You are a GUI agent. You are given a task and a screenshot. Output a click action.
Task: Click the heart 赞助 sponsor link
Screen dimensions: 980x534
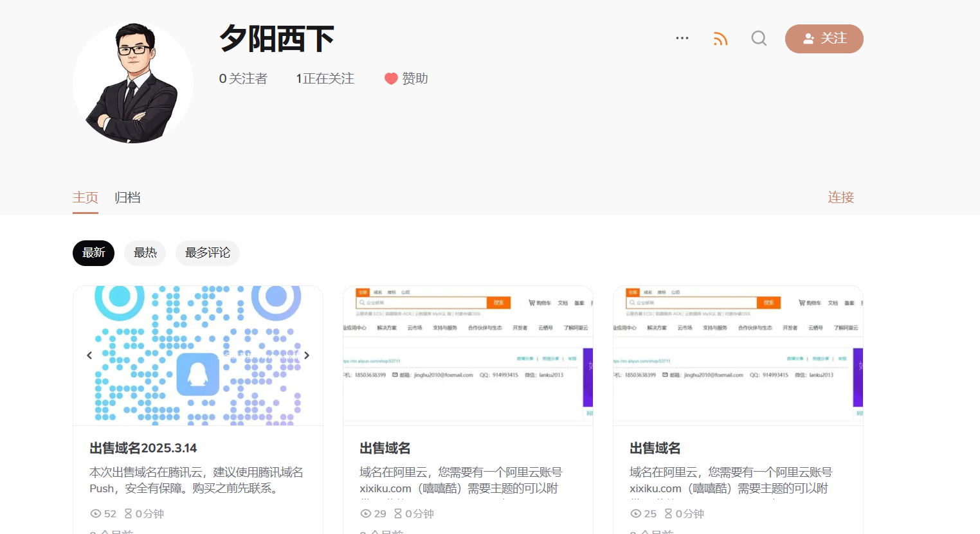pyautogui.click(x=406, y=78)
